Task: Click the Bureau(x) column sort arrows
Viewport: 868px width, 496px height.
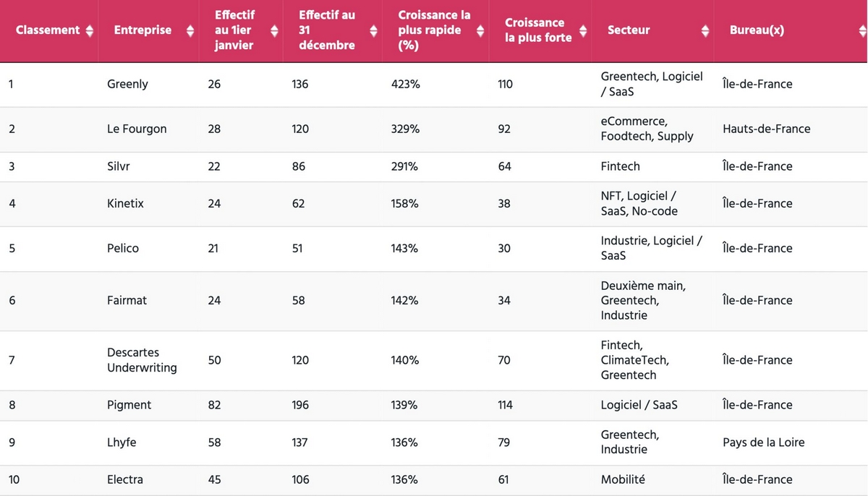Action: coord(862,30)
